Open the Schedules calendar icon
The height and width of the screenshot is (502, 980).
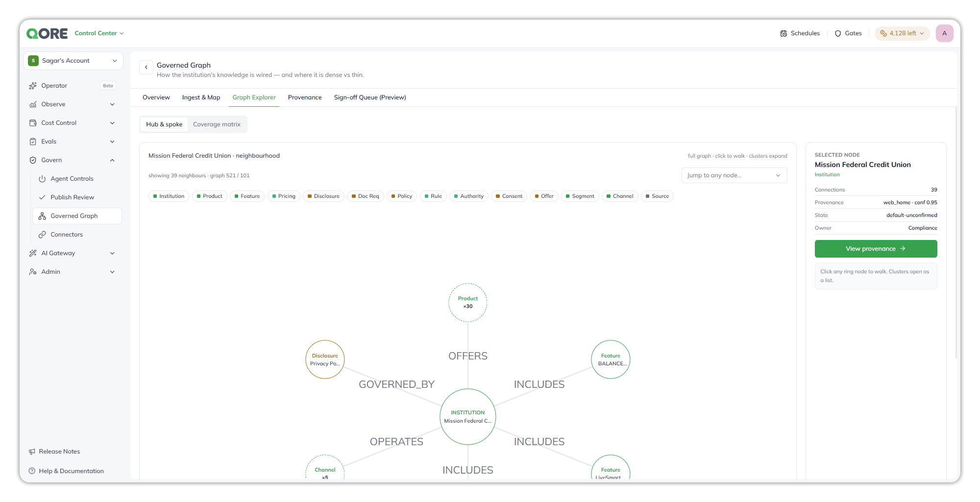click(784, 33)
